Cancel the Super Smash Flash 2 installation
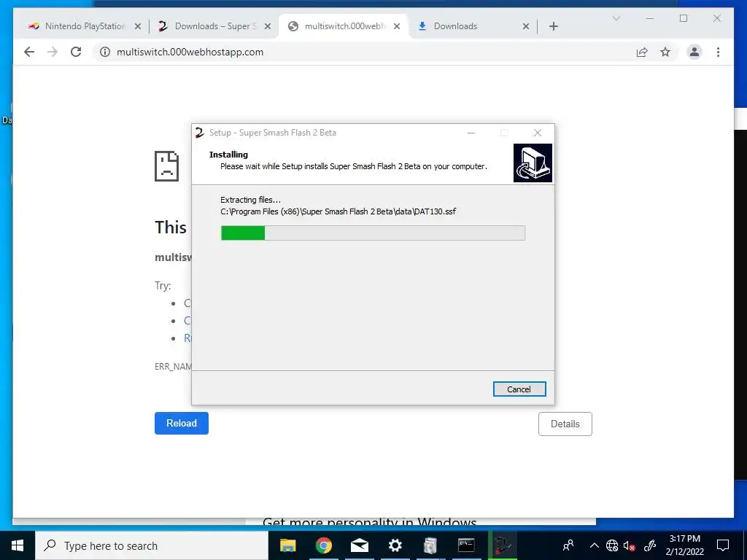The height and width of the screenshot is (560, 747). point(519,389)
